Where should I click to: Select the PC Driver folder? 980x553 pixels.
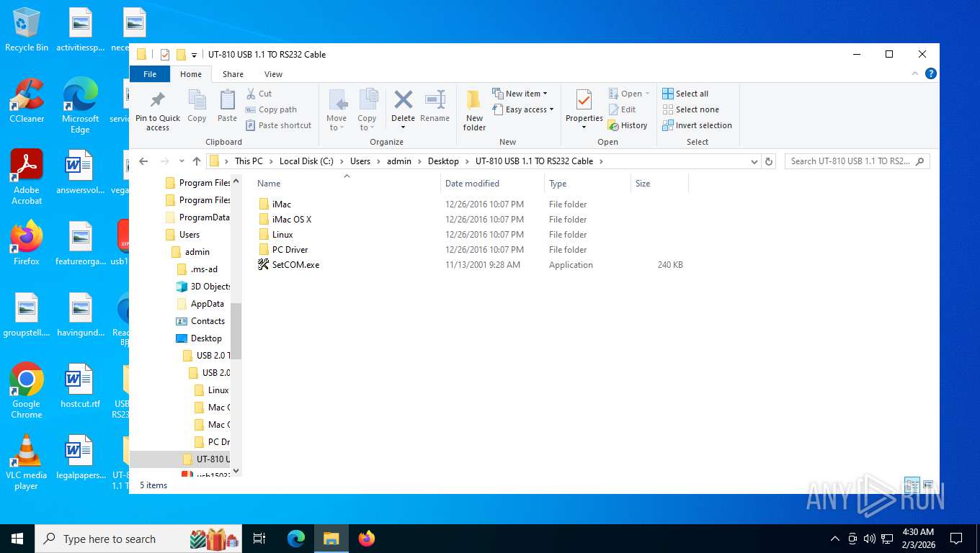click(x=290, y=250)
